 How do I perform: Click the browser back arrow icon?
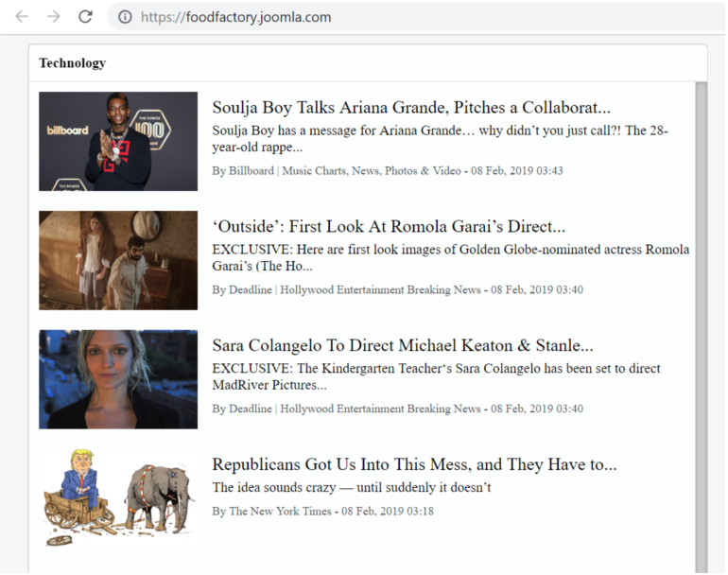click(22, 17)
